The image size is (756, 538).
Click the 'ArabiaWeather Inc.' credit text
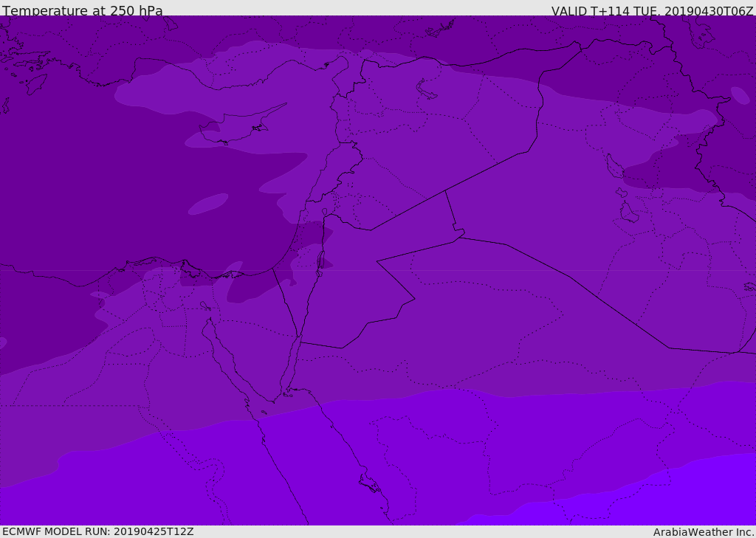(x=704, y=532)
